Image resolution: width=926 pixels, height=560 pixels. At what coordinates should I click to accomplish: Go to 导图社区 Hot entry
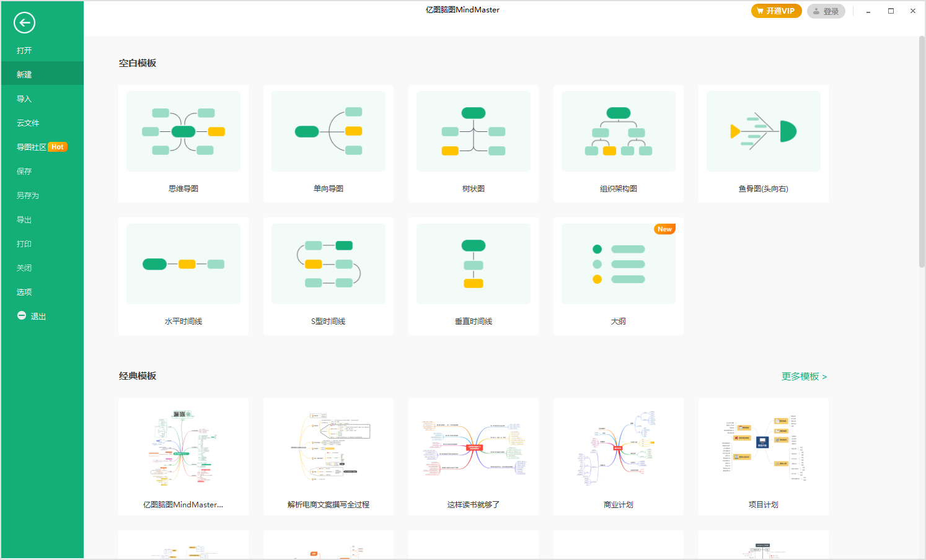point(42,147)
